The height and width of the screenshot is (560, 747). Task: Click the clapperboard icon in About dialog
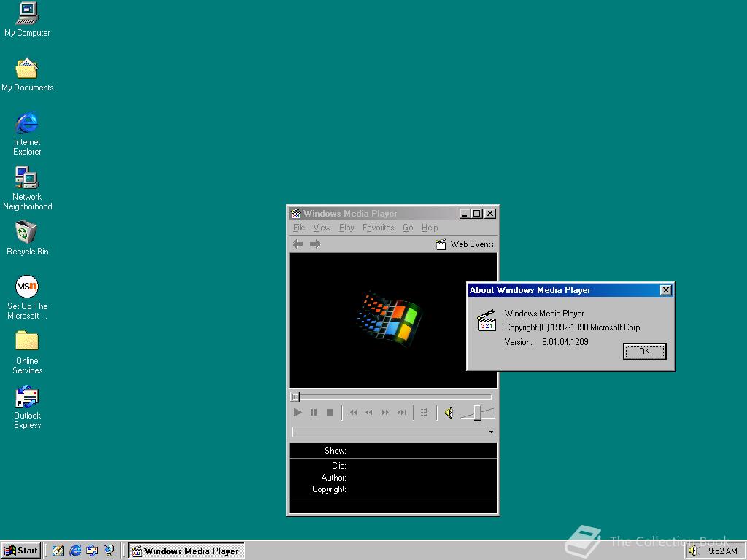tap(487, 321)
